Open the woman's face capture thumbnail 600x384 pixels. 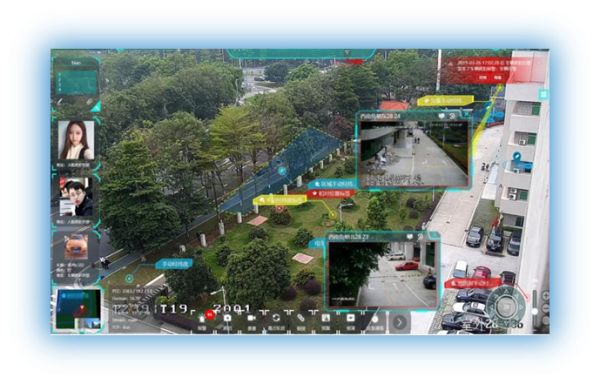point(76,140)
